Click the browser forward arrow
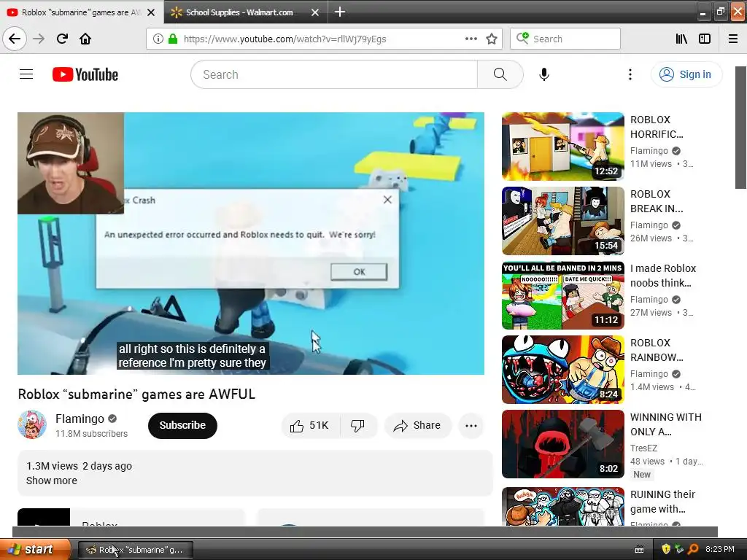The height and width of the screenshot is (560, 747). click(x=39, y=39)
